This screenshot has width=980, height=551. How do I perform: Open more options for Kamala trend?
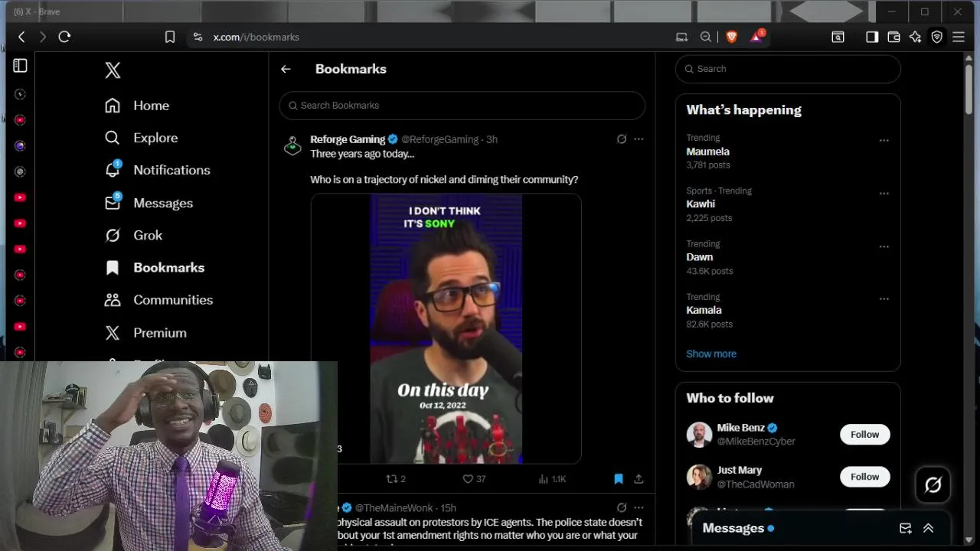point(884,299)
